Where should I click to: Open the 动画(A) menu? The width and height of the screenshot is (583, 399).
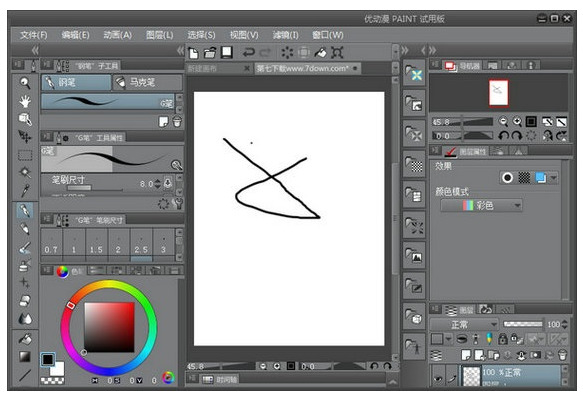[117, 35]
